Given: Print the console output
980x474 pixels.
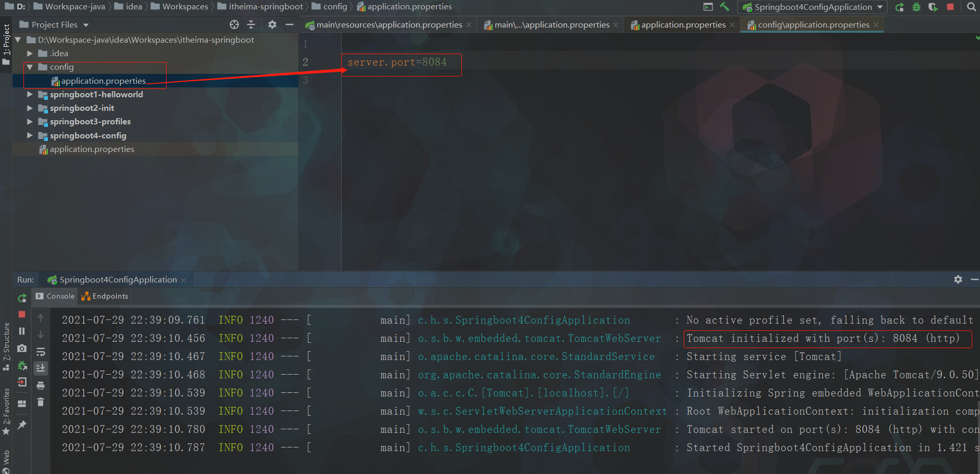Looking at the screenshot, I should pyautogui.click(x=41, y=386).
